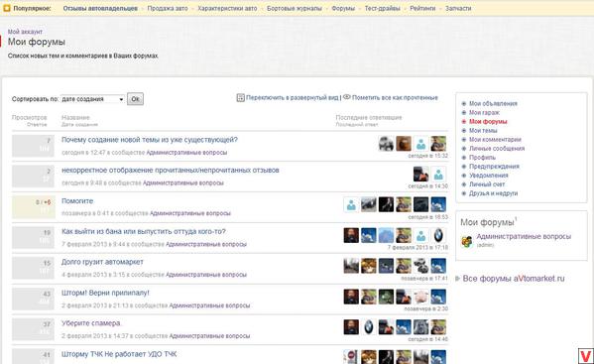Open 'Мои темы' in sidebar
The width and height of the screenshot is (594, 364).
tap(483, 131)
